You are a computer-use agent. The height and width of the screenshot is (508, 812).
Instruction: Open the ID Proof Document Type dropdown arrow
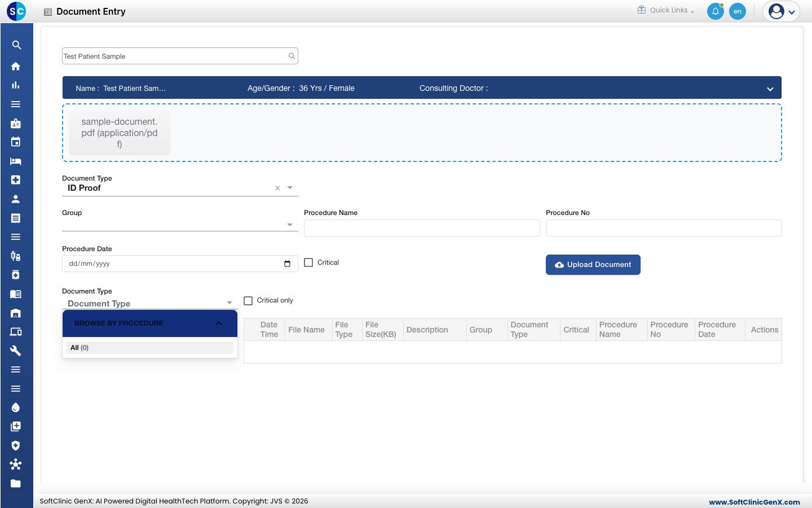(290, 187)
